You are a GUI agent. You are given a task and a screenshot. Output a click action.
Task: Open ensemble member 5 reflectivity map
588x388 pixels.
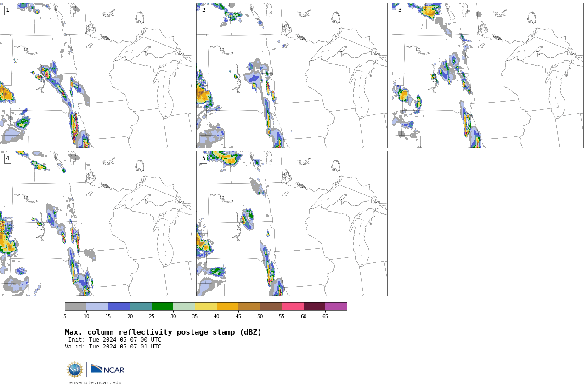[x=292, y=223]
